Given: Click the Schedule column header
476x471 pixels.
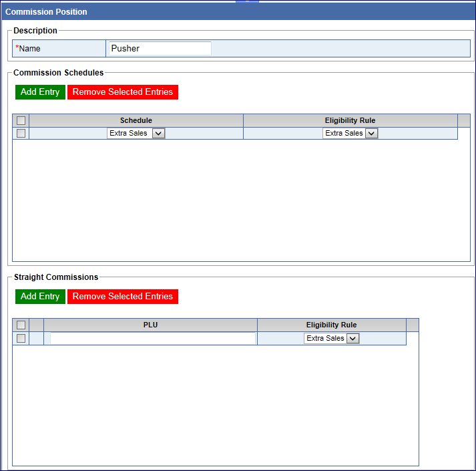Looking at the screenshot, I should click(x=136, y=121).
